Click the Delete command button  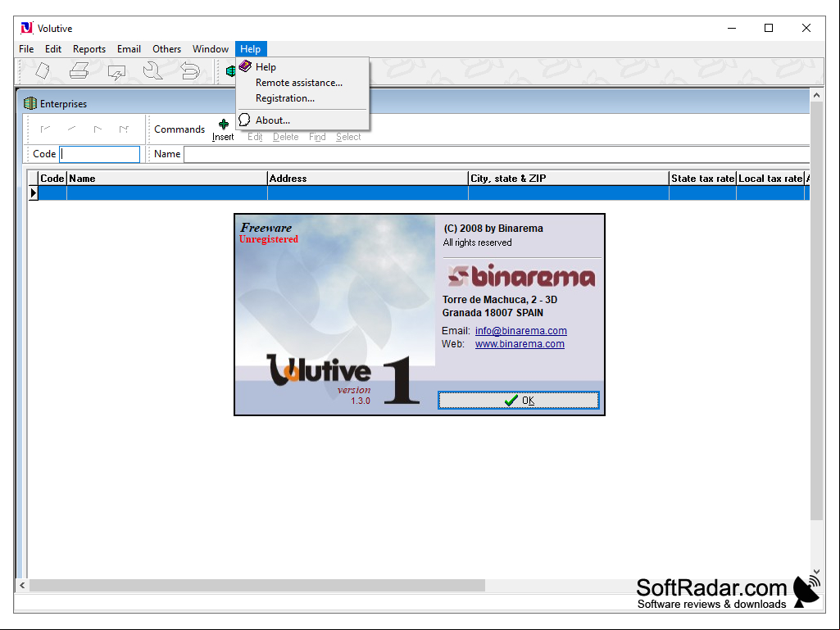(x=285, y=137)
